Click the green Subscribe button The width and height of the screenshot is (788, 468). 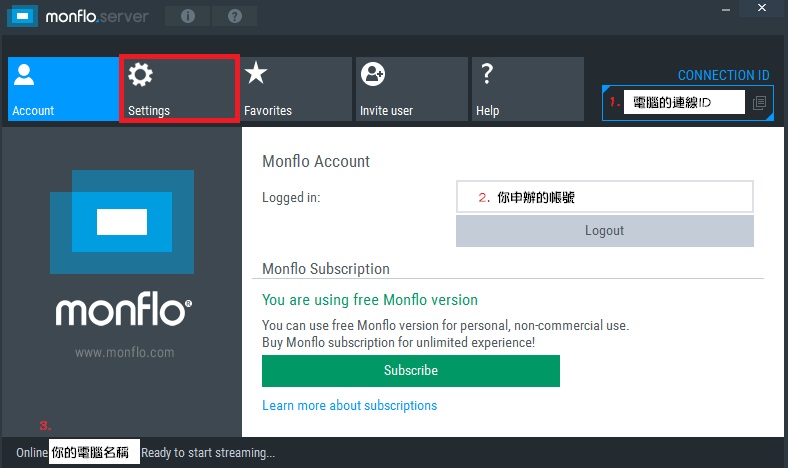click(410, 370)
